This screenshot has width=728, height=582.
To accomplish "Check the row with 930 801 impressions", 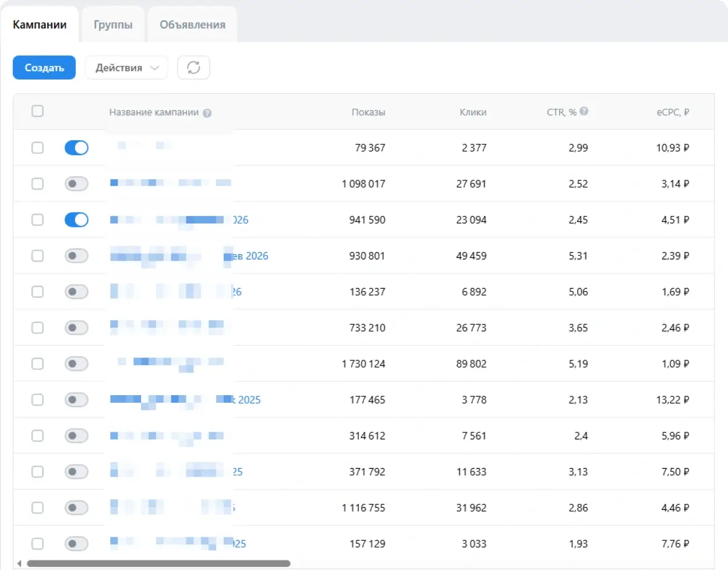I will 37,256.
